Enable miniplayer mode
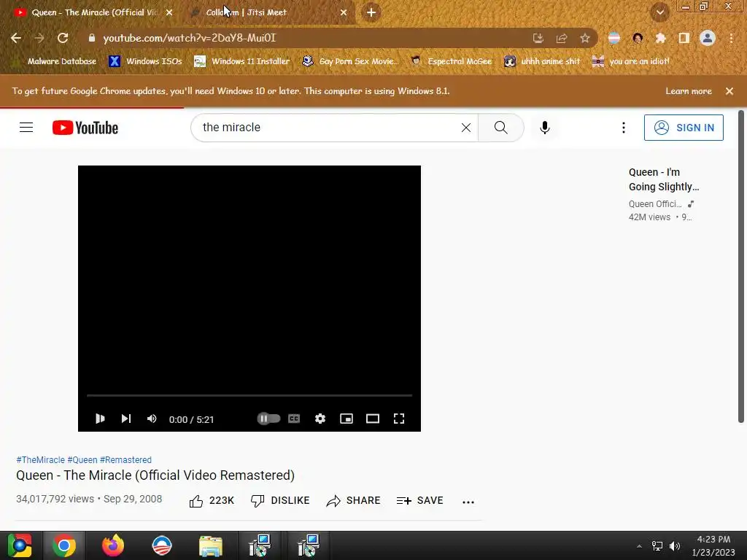The image size is (747, 560). point(347,419)
